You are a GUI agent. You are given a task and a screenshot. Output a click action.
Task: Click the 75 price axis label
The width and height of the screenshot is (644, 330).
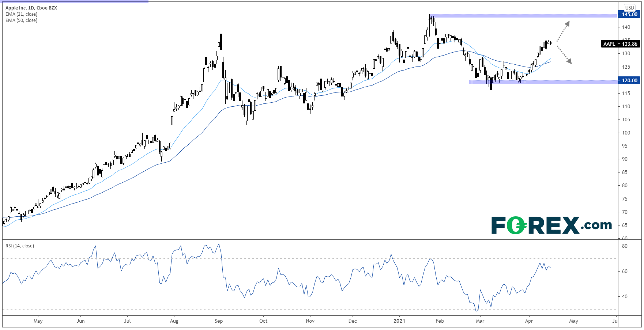pyautogui.click(x=625, y=199)
